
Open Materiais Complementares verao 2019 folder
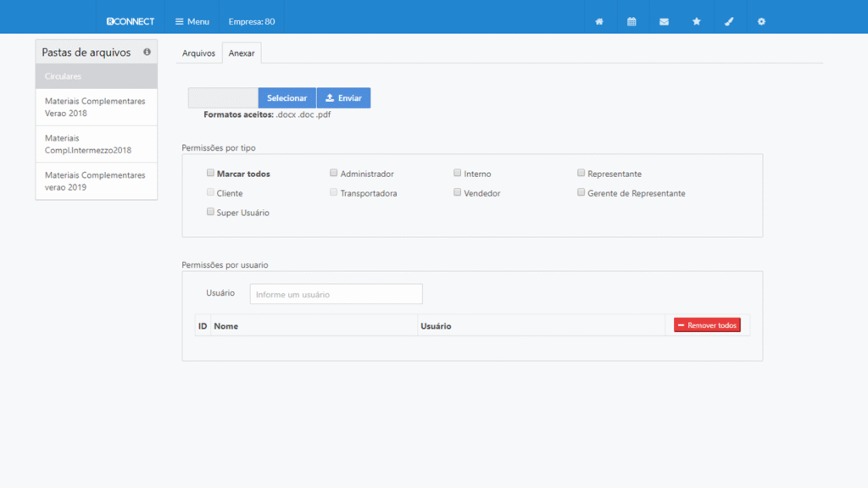click(x=96, y=181)
